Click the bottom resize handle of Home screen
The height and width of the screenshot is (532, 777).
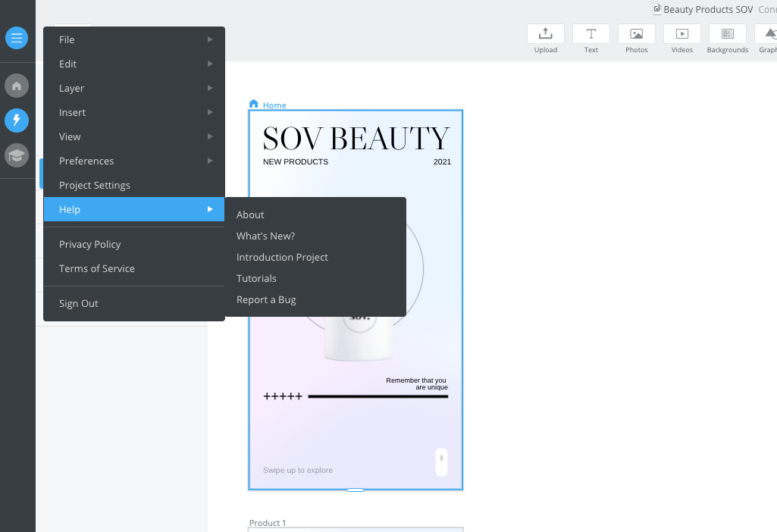pyautogui.click(x=356, y=490)
